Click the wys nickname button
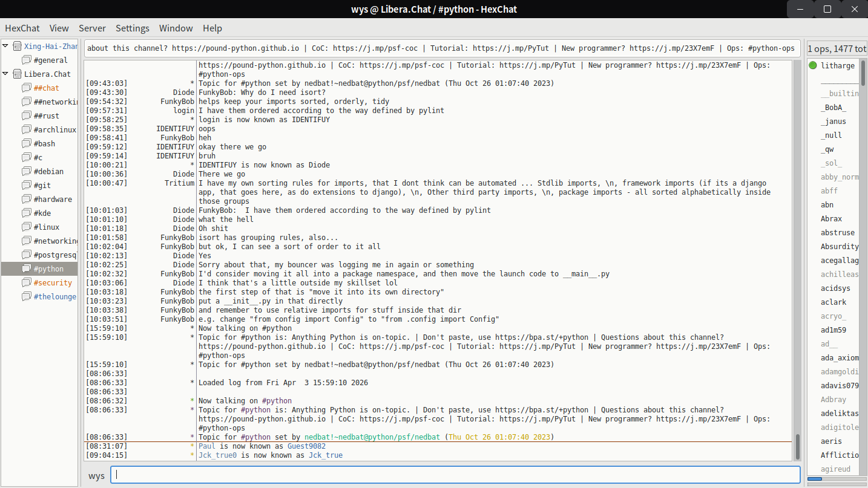The image size is (868, 488). (x=96, y=476)
